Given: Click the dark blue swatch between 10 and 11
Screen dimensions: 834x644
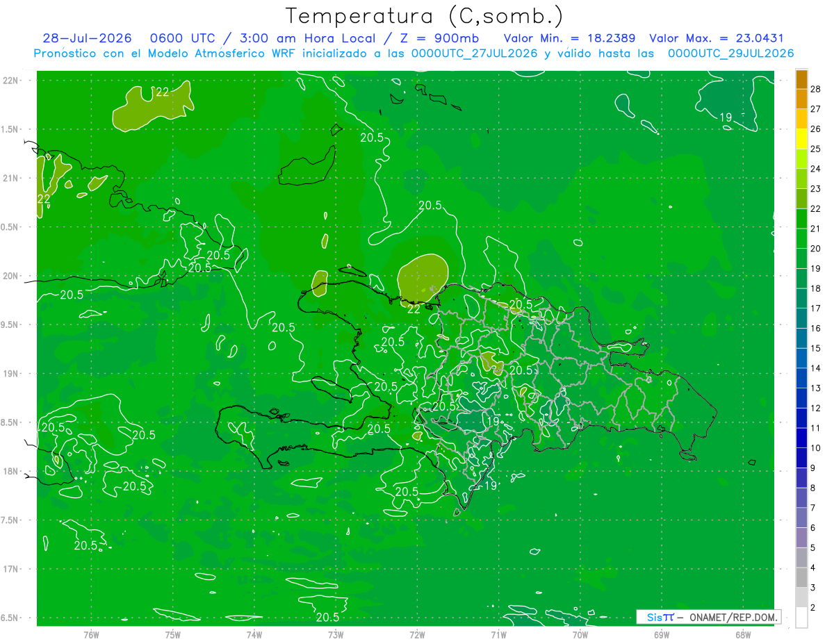Looking at the screenshot, I should point(801,438).
